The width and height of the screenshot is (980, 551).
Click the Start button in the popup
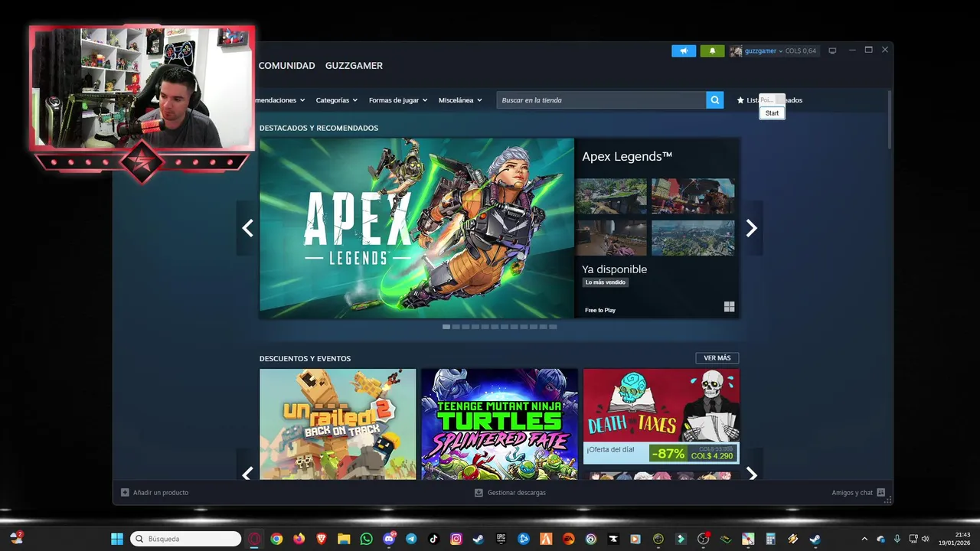click(x=772, y=112)
